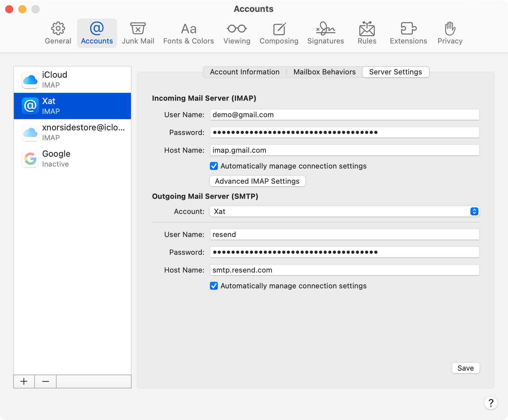Screen dimensions: 508x420
Task: Open Signatures preferences
Action: tap(325, 33)
